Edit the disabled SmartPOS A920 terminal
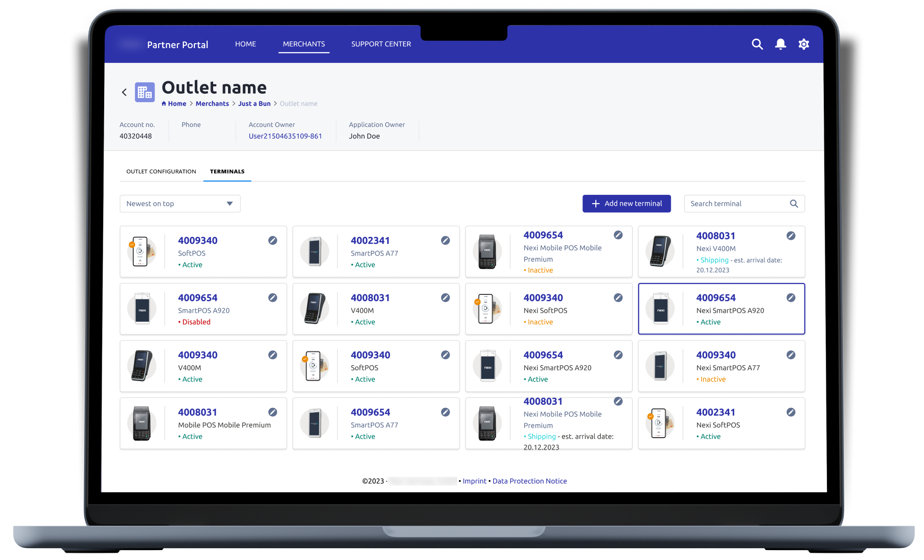This screenshot has height=560, width=924. point(273,298)
